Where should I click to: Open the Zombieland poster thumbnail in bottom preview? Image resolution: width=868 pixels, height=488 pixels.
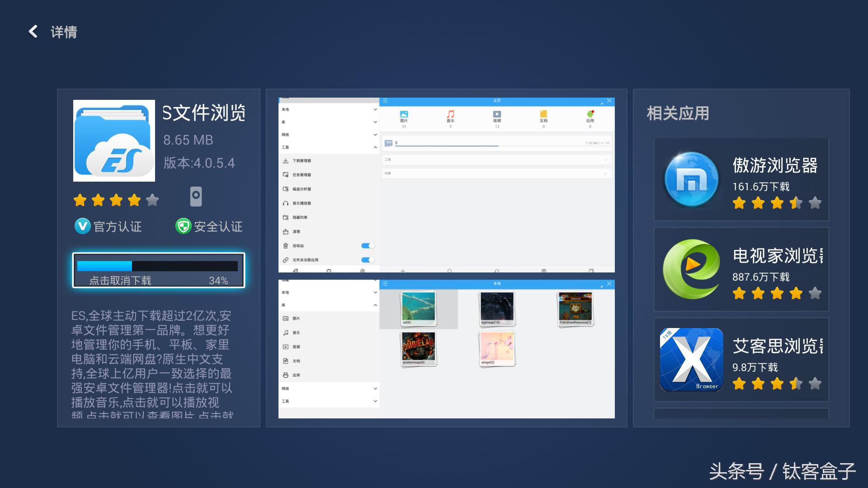(x=419, y=347)
